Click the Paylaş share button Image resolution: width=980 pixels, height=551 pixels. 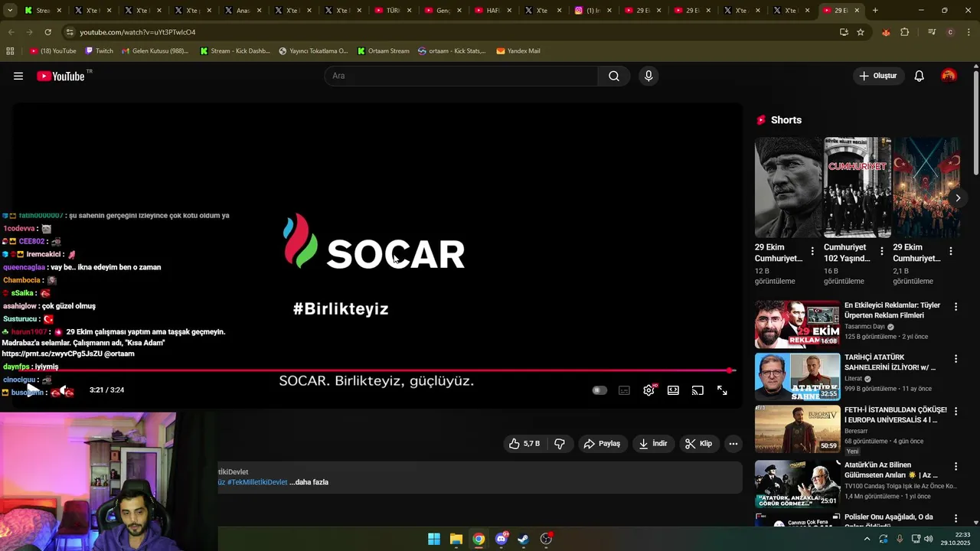602,444
